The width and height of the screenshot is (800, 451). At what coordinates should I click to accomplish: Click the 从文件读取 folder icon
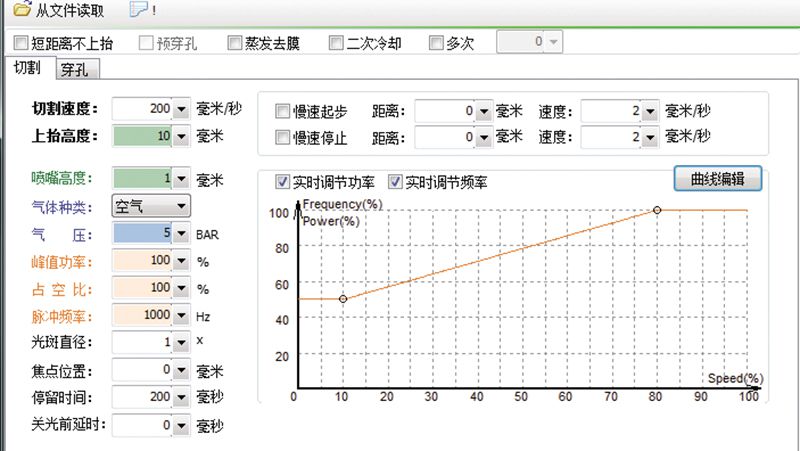[20, 10]
